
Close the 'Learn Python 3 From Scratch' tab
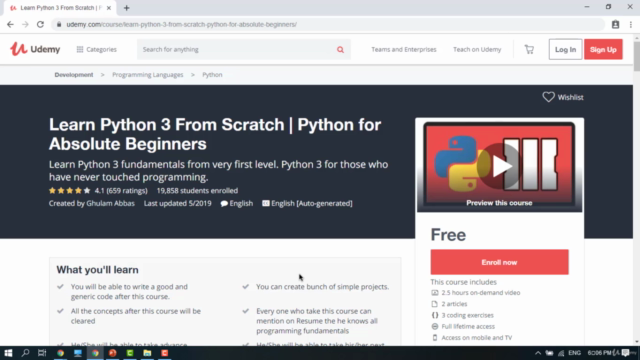(109, 8)
